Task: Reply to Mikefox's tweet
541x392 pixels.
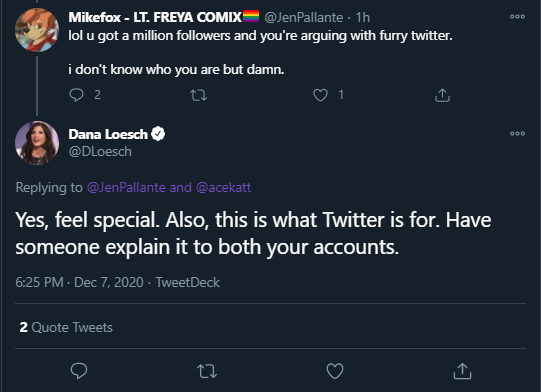Action: coord(76,95)
